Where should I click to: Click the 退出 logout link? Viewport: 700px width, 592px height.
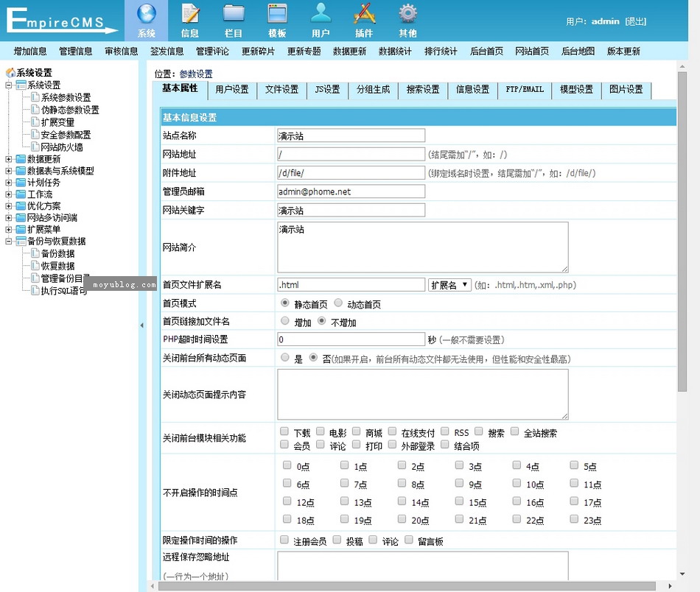point(636,21)
